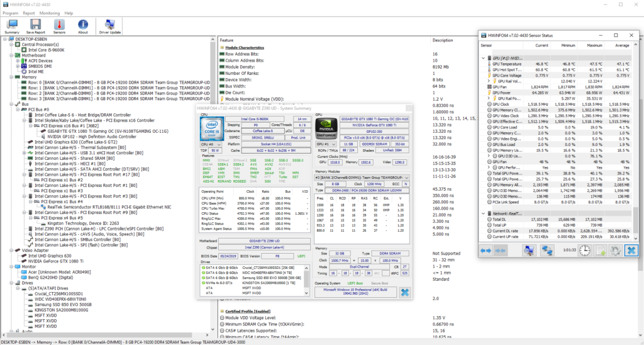Click shrink-columns arrows in Sensor Status

click(x=500, y=250)
